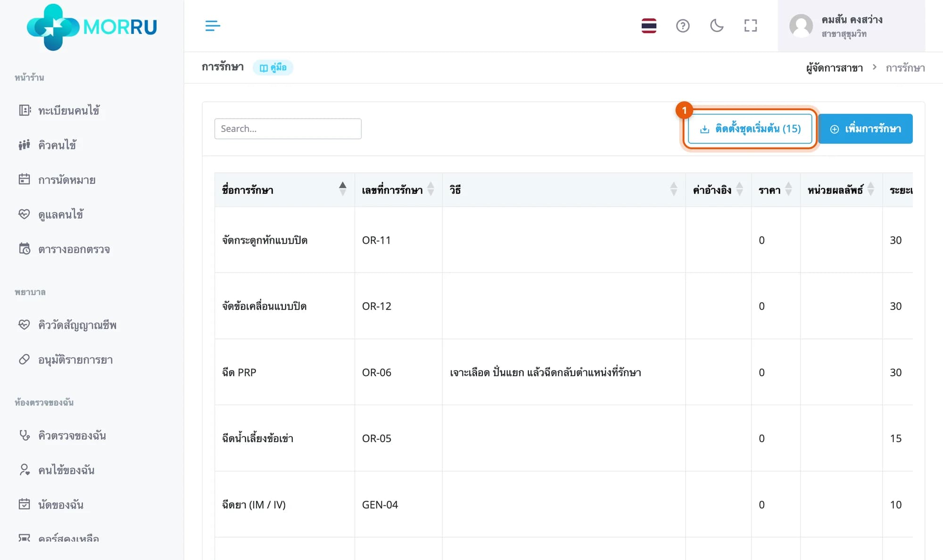
Task: Click the ตารางออกตรวจ calendar-clock icon
Action: [x=25, y=249]
